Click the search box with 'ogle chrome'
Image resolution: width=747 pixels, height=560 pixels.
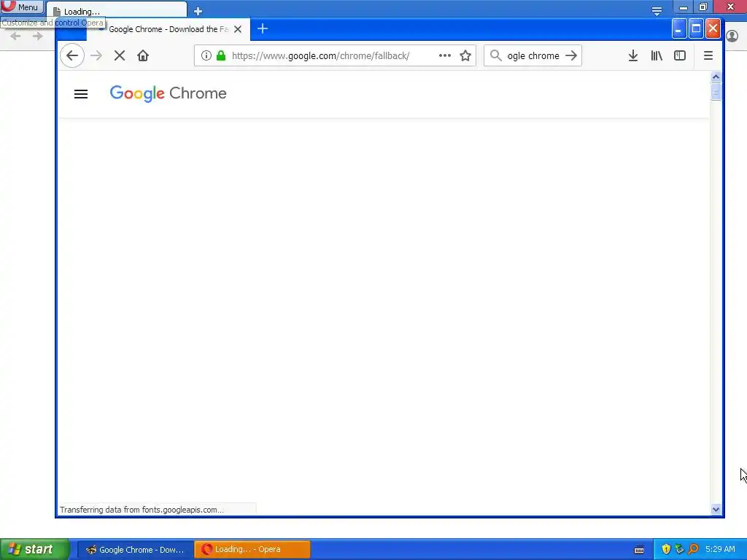[533, 55]
